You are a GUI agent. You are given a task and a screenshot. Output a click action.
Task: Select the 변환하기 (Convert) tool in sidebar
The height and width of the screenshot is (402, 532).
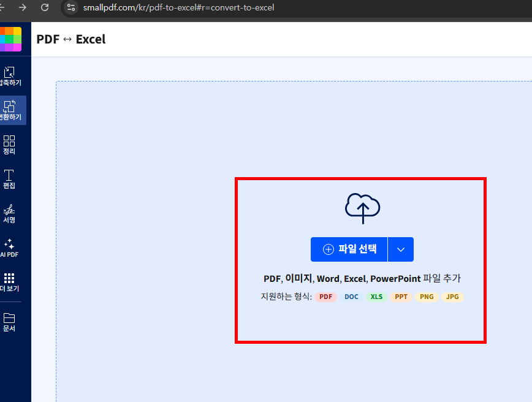point(10,110)
